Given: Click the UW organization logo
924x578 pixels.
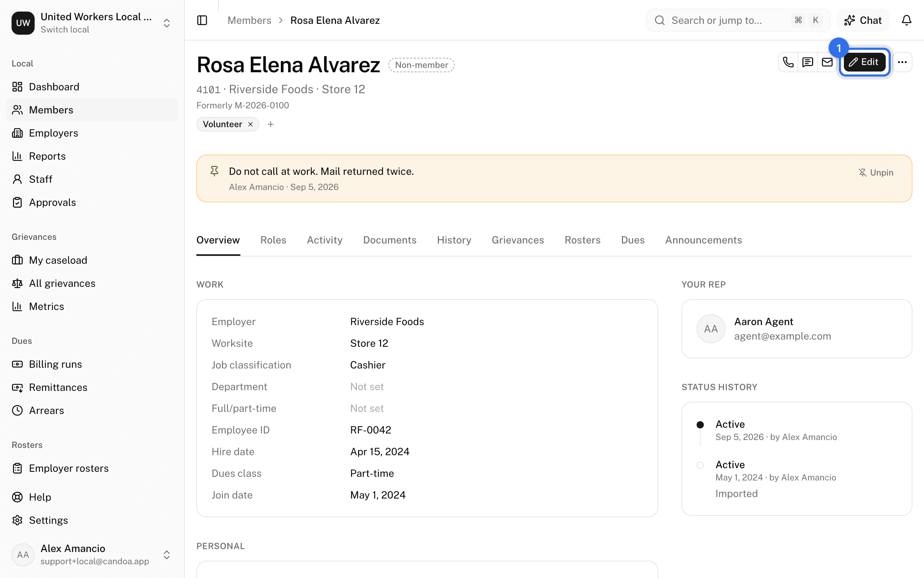Looking at the screenshot, I should [23, 23].
